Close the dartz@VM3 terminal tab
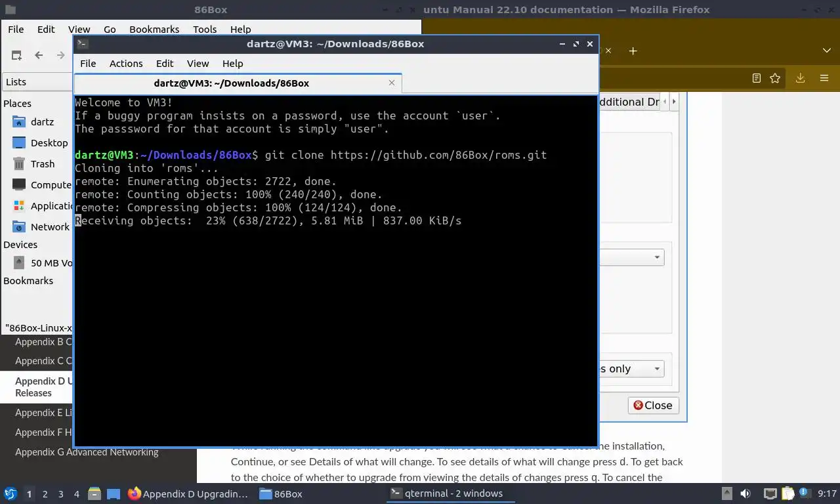840x504 pixels. [392, 83]
